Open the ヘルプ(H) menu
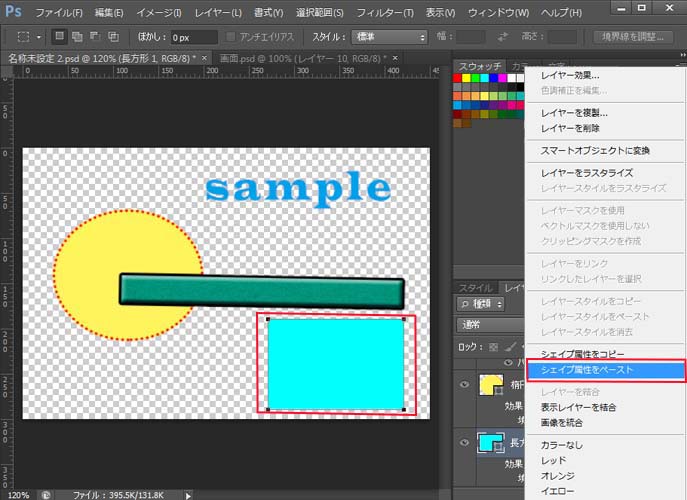 click(561, 13)
